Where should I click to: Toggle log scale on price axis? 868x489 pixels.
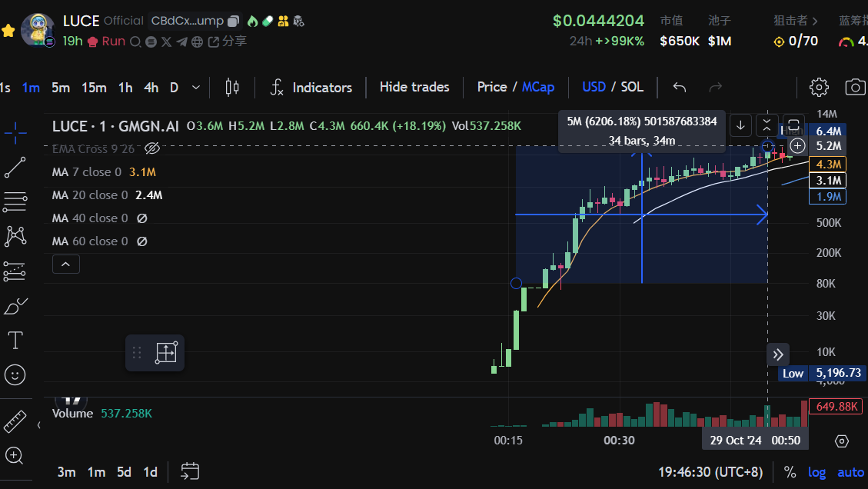816,472
